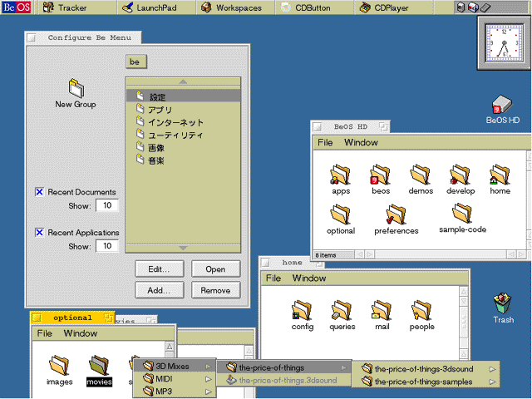Click the home window's scroll-up arrow
Screen dimensions: 532x399
pos(464,292)
